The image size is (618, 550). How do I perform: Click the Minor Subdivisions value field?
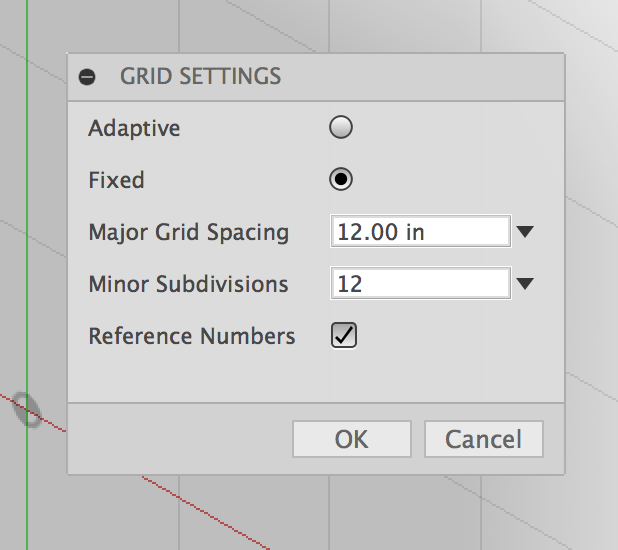pos(420,284)
